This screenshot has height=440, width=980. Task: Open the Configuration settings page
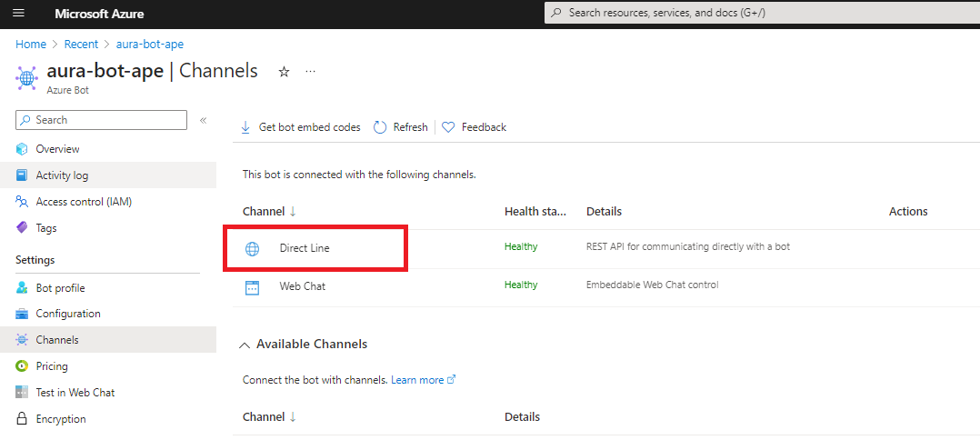pos(68,314)
